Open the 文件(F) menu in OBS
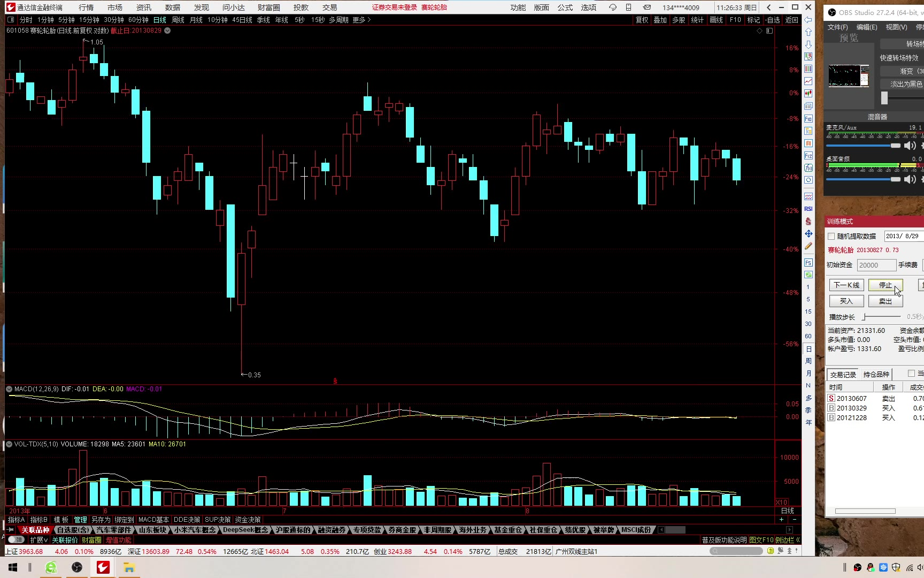 tap(838, 27)
